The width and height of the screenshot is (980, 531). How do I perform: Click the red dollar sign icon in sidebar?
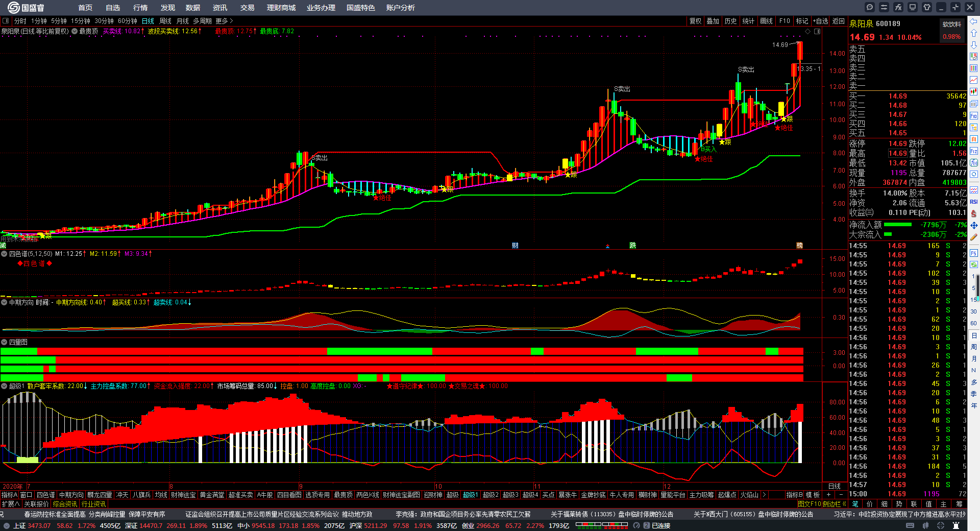(974, 213)
